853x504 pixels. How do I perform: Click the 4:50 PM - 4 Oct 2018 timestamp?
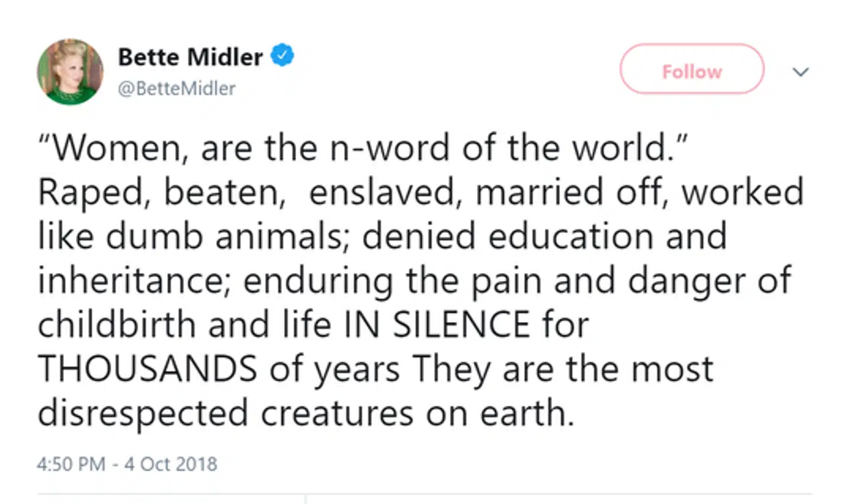(x=126, y=464)
